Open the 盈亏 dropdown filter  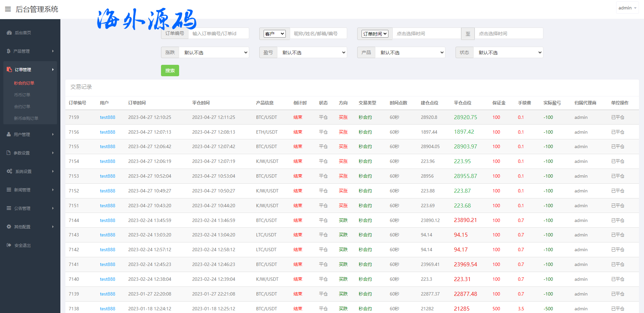tap(312, 52)
